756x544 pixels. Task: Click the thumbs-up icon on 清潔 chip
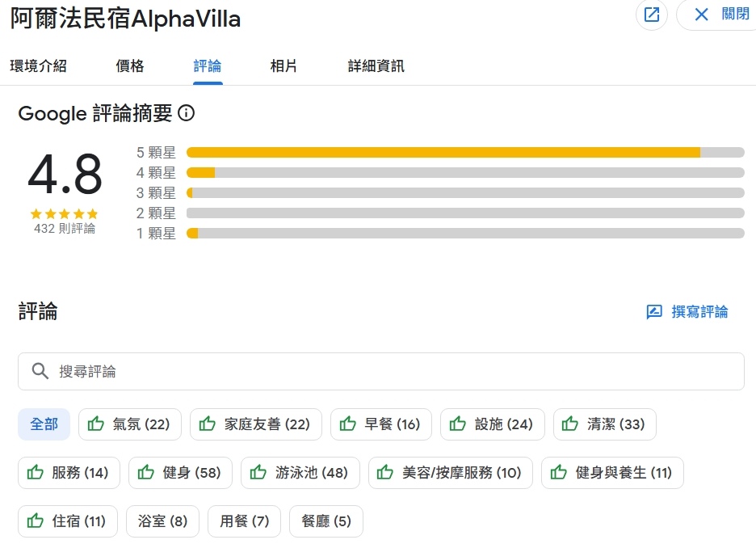[x=570, y=424]
